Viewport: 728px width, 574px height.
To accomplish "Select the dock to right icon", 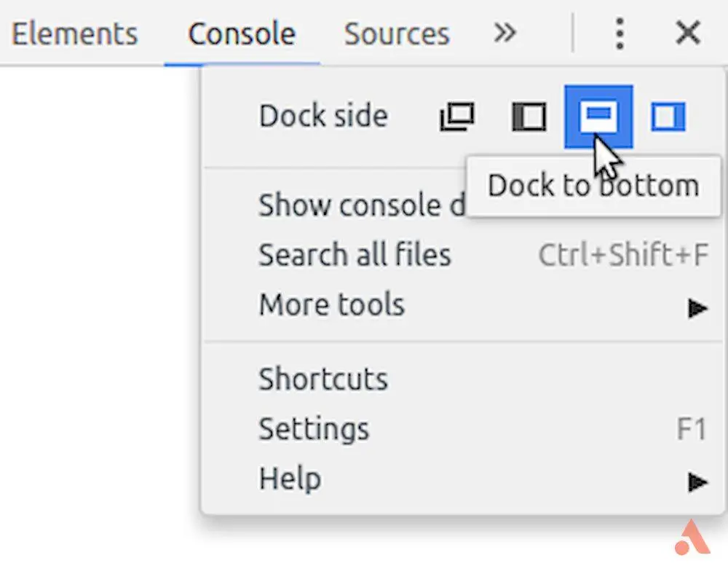I will click(668, 117).
